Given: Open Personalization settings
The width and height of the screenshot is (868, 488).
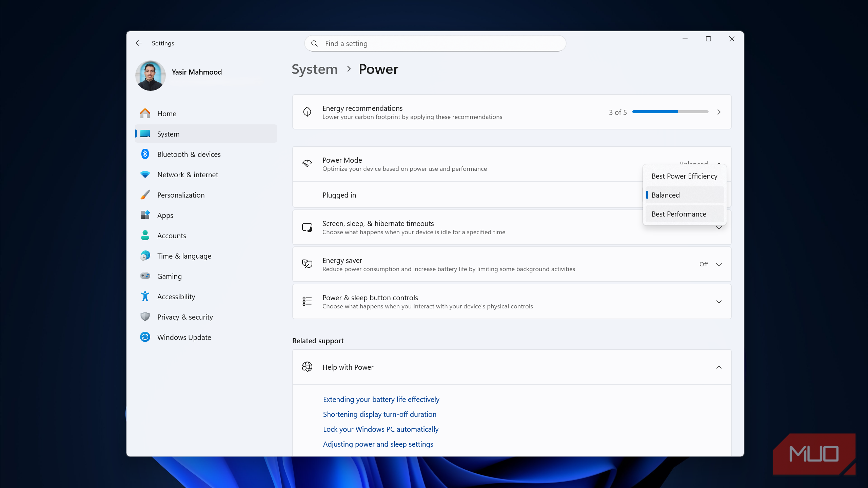Looking at the screenshot, I should point(206,195).
